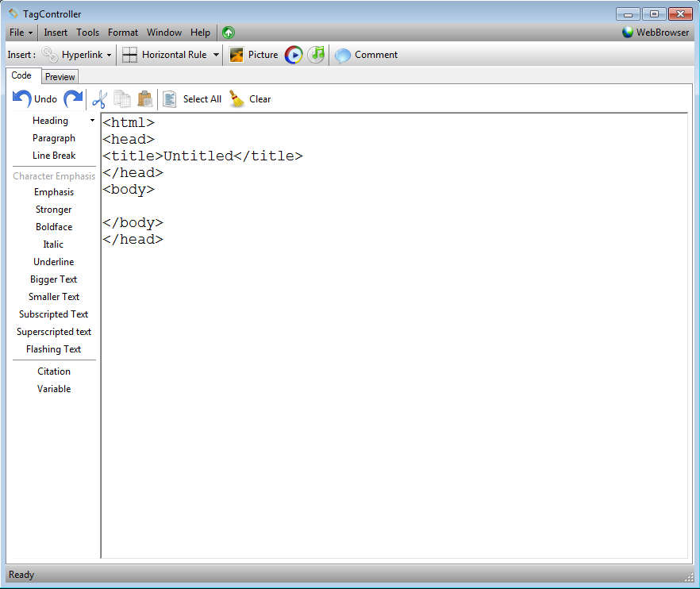Insert Variable tag
The height and width of the screenshot is (589, 700).
point(54,389)
